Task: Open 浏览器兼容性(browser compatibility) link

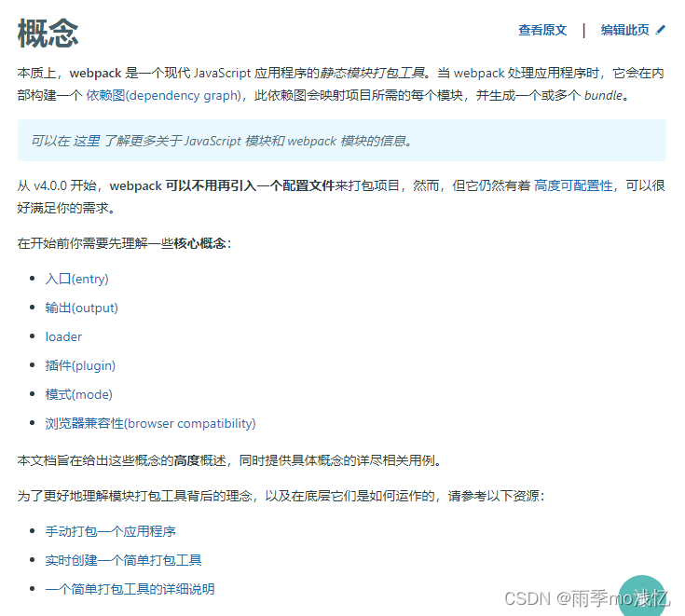Action: 150,423
